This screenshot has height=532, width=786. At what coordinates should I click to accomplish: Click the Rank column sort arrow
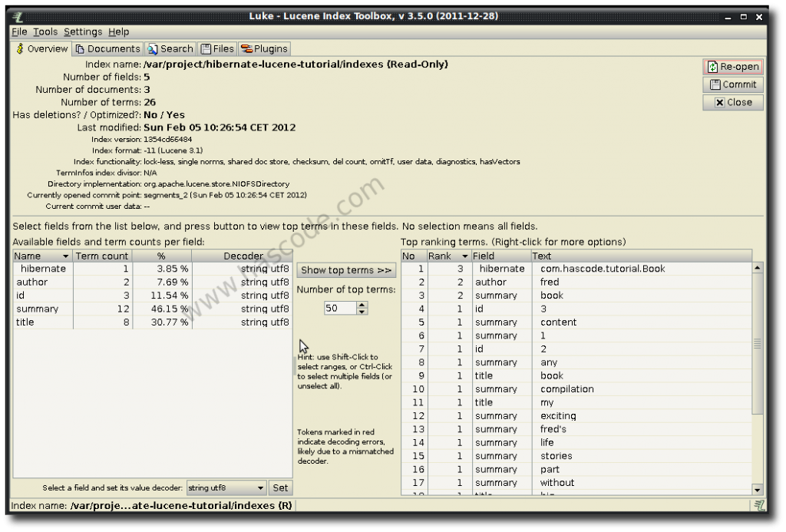(464, 256)
